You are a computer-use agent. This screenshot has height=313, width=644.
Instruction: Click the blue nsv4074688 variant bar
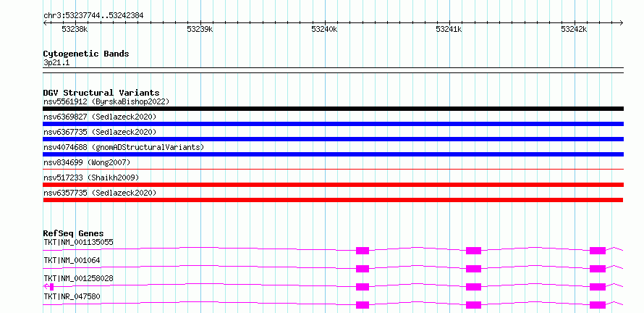tap(333, 154)
